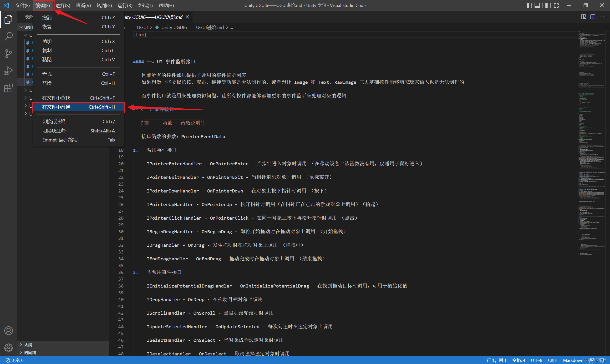Open the 文件(F) menu
The width and height of the screenshot is (610, 364).
point(22,5)
